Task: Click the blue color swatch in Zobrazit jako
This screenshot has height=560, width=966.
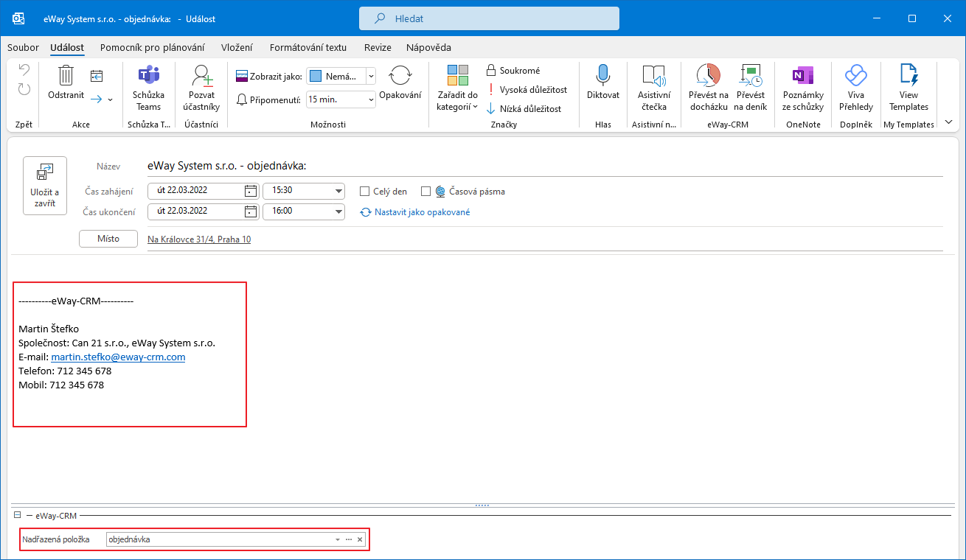Action: (x=315, y=76)
